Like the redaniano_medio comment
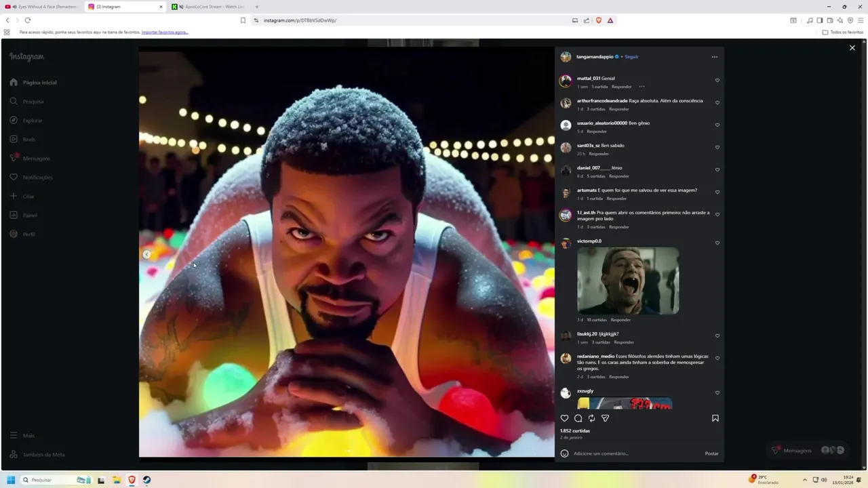 point(717,358)
